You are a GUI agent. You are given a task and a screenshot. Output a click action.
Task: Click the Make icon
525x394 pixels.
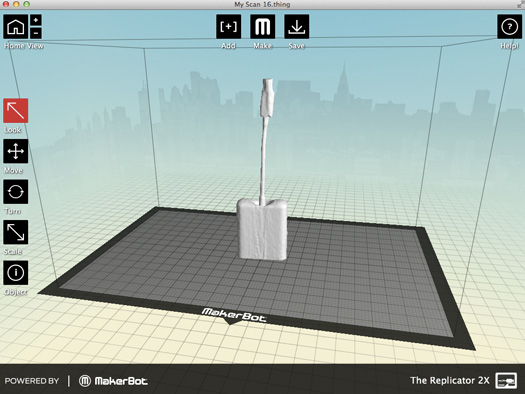coord(262,26)
